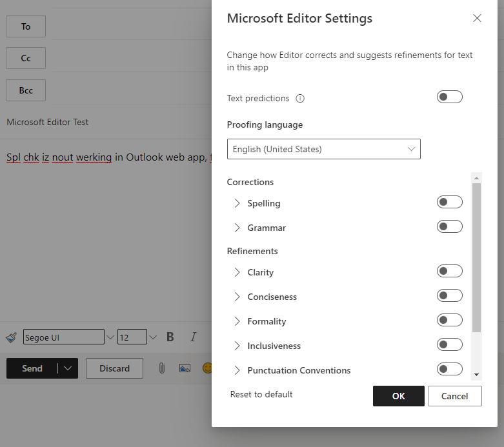
Task: Click the attach file paperclip icon
Action: point(162,368)
